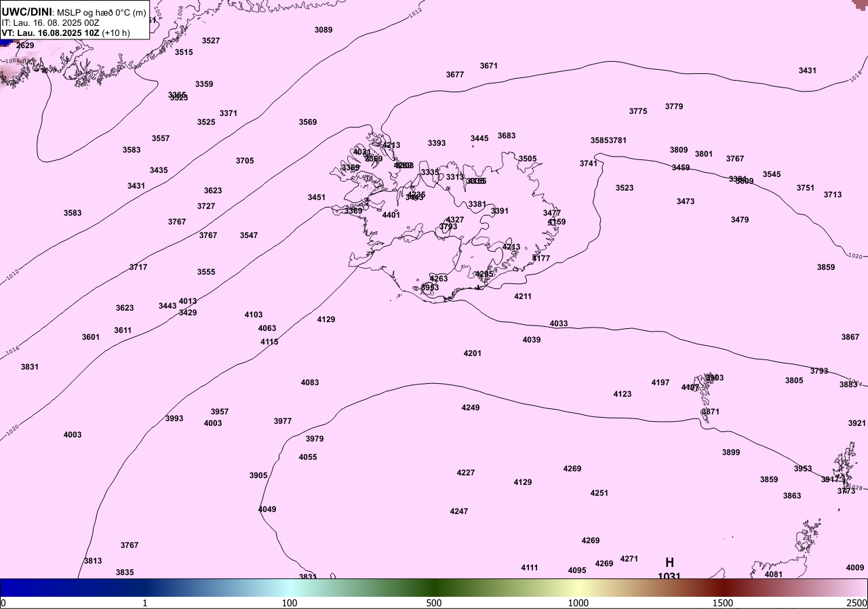
Task: Click the 3867 height label
Action: pos(850,337)
